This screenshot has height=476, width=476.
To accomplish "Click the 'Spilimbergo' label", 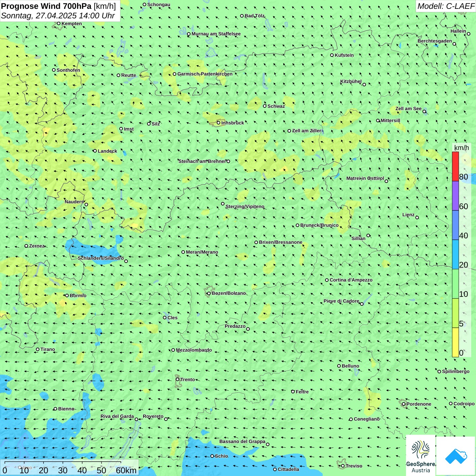I will (456, 371).
